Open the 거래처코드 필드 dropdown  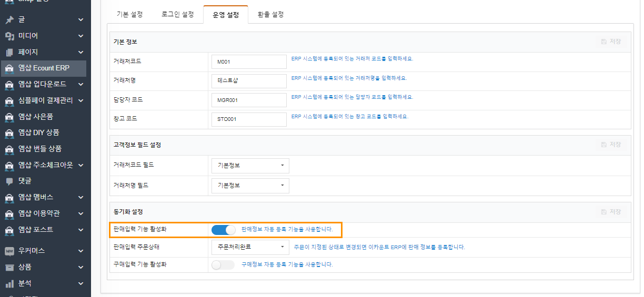[x=250, y=166]
